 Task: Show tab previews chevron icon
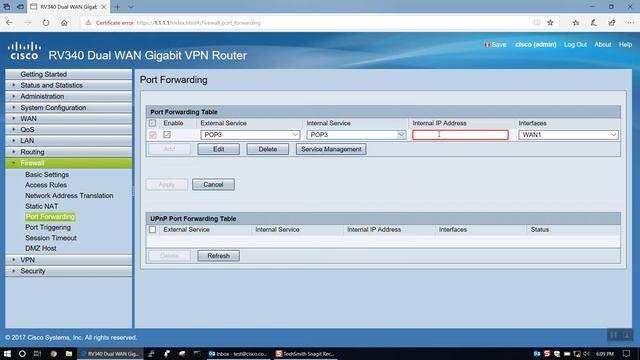point(131,7)
